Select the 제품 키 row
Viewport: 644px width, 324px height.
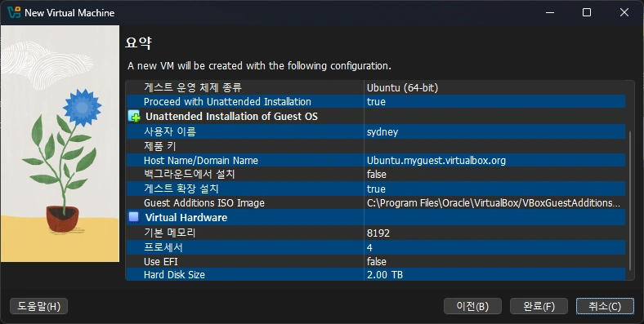pyautogui.click(x=375, y=146)
